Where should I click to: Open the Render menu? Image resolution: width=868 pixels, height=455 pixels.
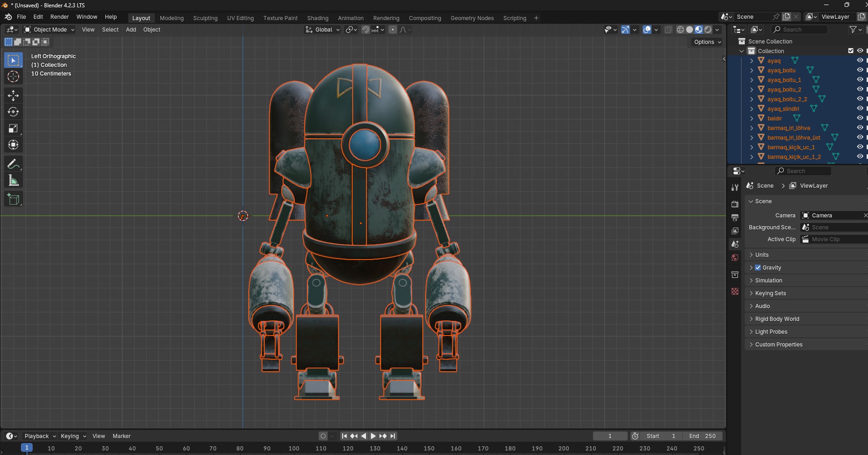point(60,16)
